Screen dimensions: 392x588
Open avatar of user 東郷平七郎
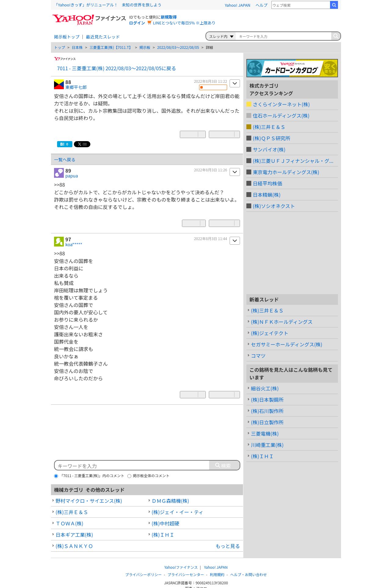tap(59, 84)
